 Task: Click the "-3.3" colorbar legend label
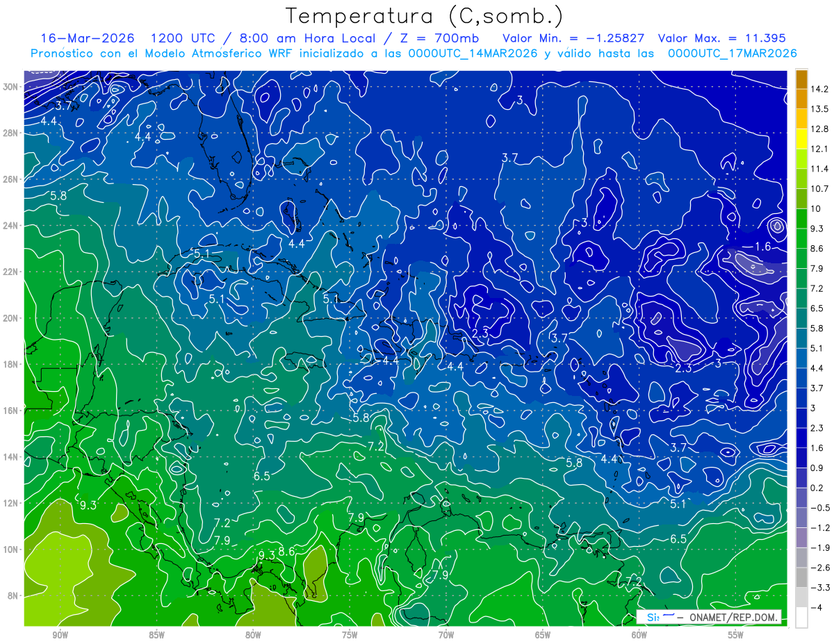(820, 588)
